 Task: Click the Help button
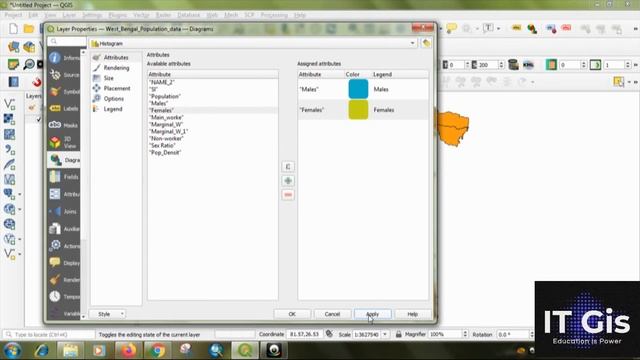tap(413, 314)
